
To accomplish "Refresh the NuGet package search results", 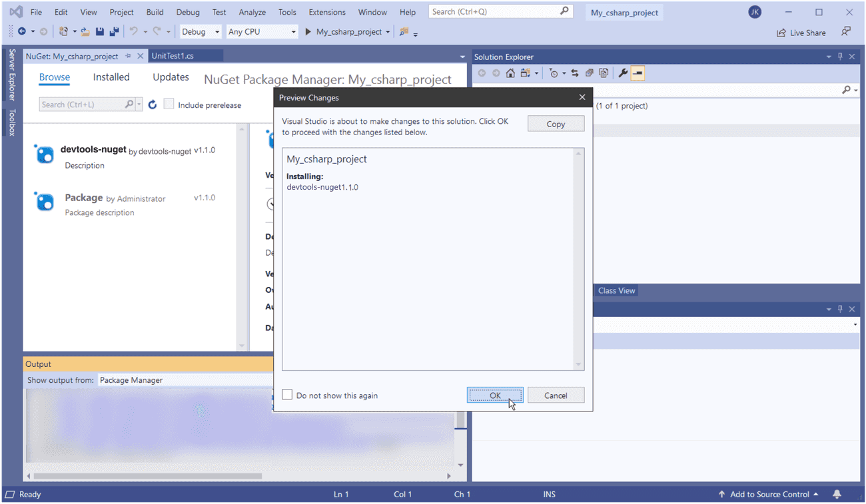I will coord(152,104).
